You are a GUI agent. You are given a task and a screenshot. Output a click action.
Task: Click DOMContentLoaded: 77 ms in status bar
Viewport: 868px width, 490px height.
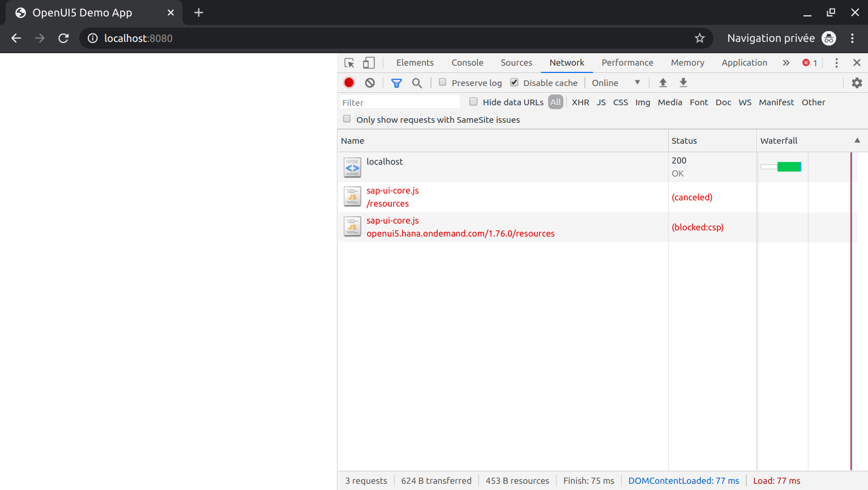[683, 481]
